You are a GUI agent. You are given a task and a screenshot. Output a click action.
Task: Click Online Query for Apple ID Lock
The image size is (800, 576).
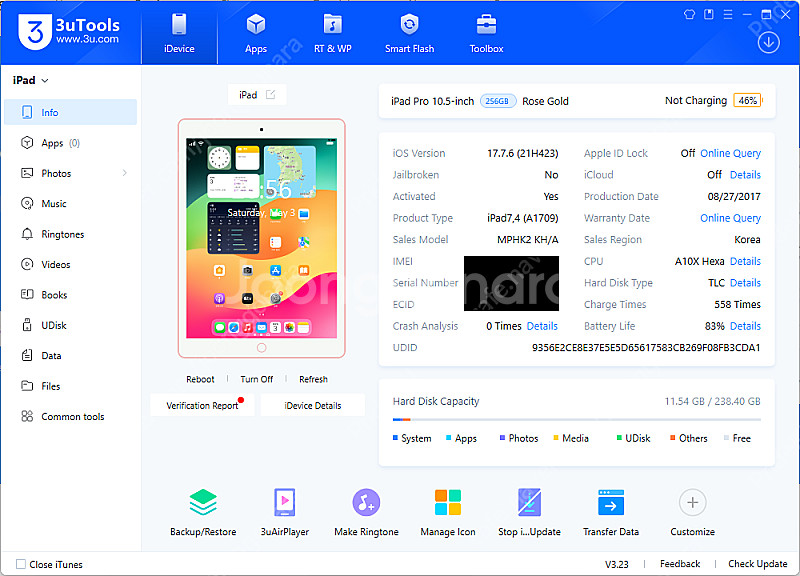(730, 153)
